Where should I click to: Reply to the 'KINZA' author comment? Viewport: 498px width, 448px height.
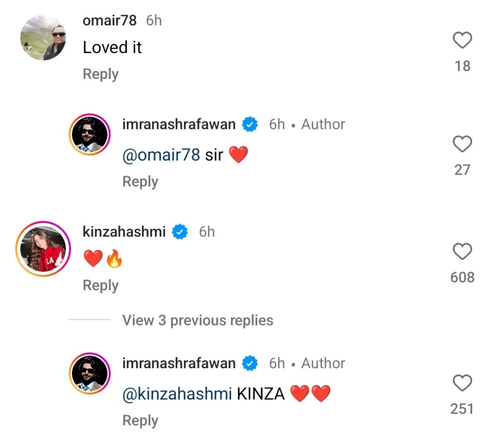coord(141,421)
